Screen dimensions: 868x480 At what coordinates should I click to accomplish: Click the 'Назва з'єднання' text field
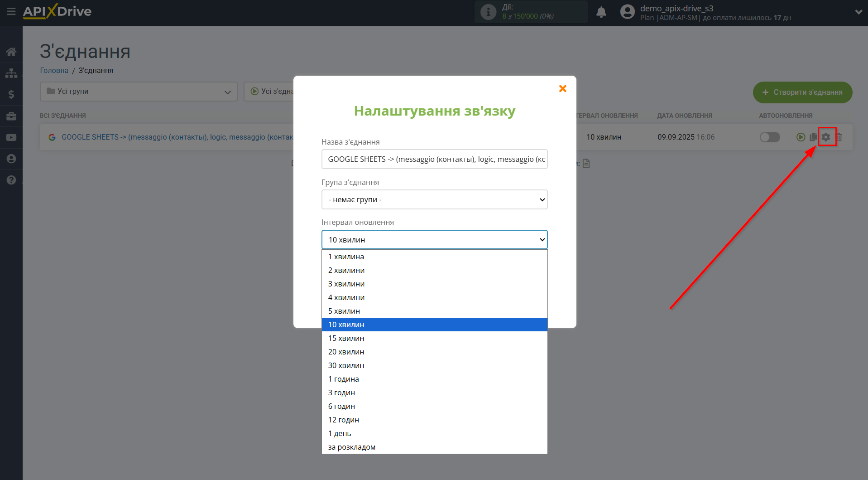click(x=434, y=159)
